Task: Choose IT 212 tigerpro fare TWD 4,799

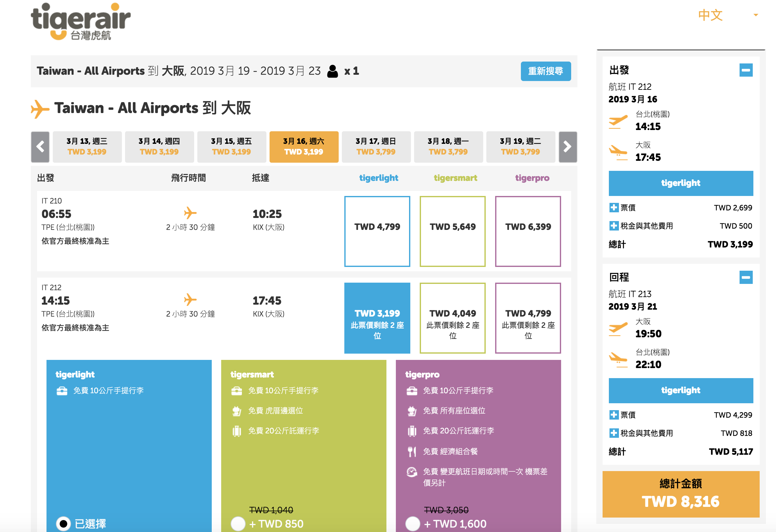Action: pyautogui.click(x=528, y=318)
